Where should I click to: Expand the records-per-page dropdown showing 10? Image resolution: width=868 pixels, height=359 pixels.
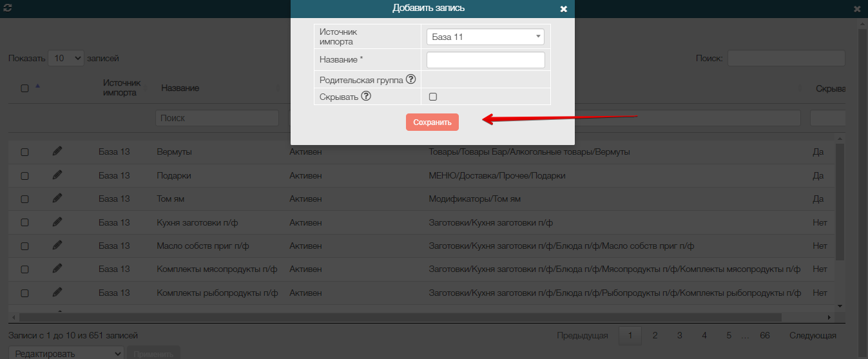coord(66,58)
